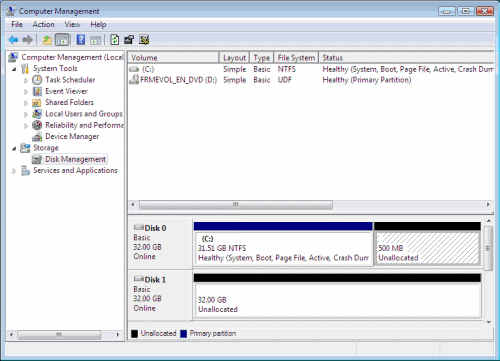Sort by the File System column header
This screenshot has height=361, width=500.
point(296,58)
